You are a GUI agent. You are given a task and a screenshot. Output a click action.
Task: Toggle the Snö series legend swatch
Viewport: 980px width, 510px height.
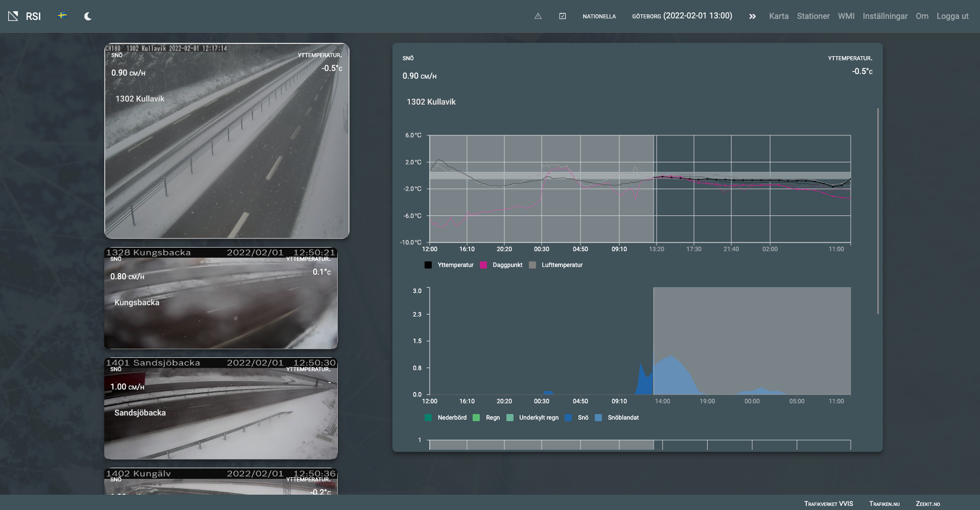click(569, 418)
